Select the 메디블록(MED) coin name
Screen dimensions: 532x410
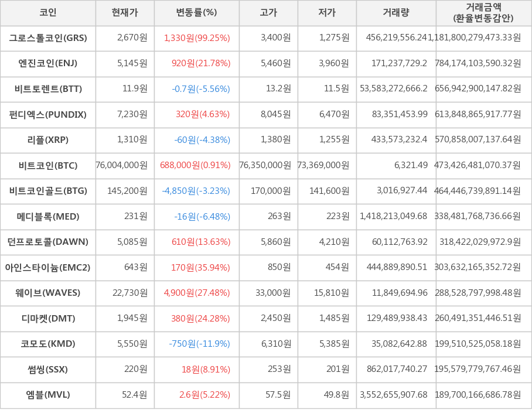[48, 217]
